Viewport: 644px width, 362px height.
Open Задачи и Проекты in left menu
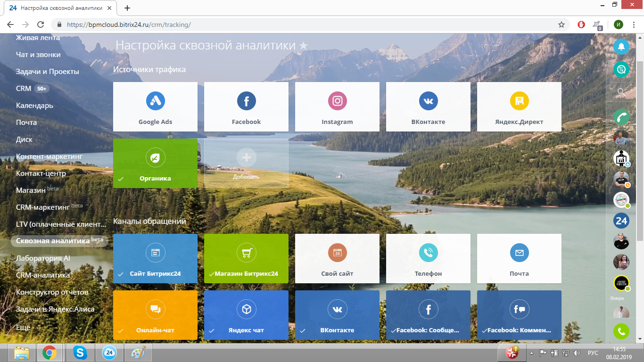pos(47,72)
